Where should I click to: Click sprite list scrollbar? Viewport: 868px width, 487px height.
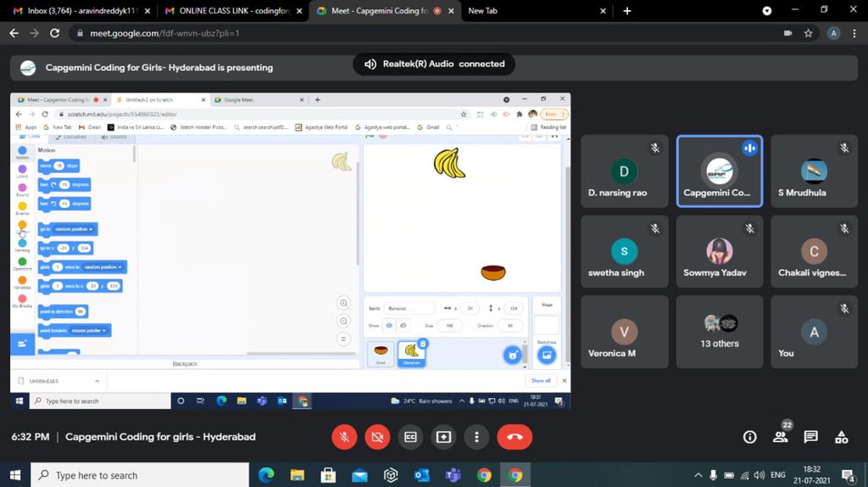pos(525,354)
